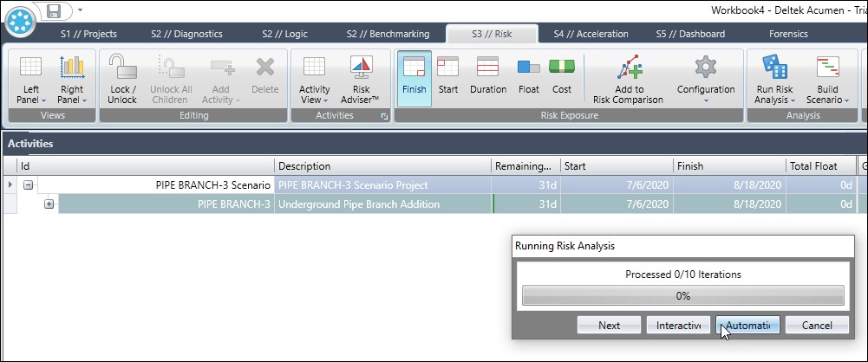Click the Automatic button
This screenshot has width=868, height=362.
click(x=747, y=325)
